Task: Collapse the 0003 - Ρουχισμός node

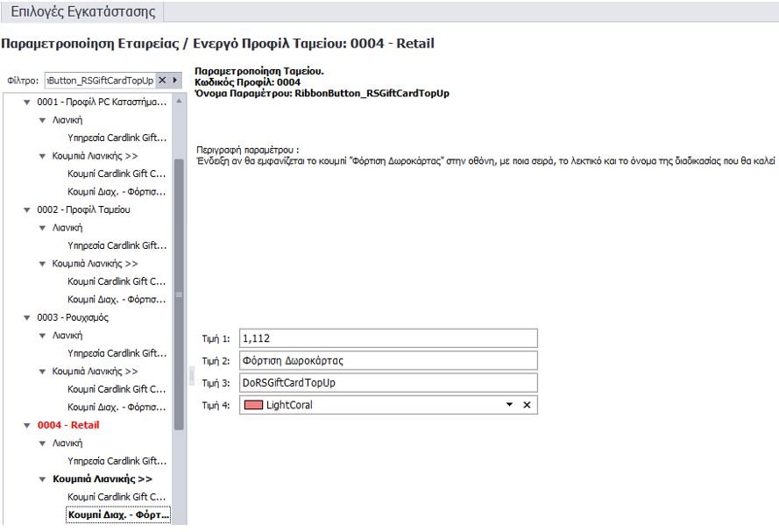Action: click(x=28, y=317)
